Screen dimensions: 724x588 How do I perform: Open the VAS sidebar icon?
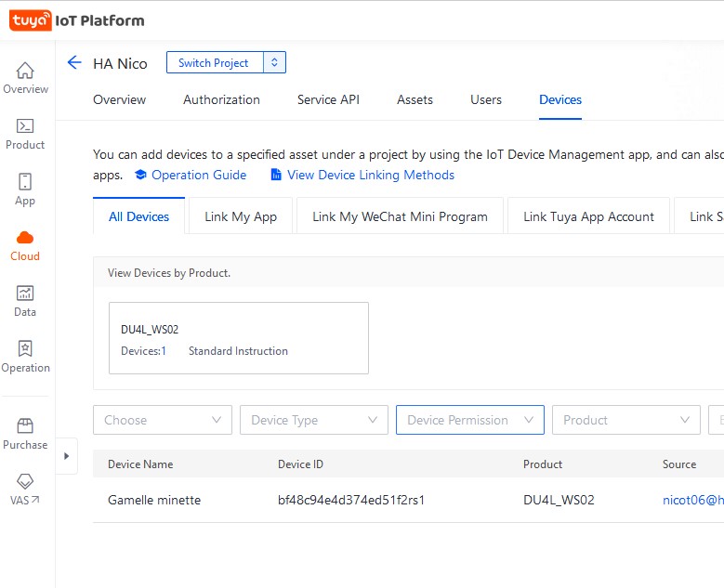click(x=25, y=481)
